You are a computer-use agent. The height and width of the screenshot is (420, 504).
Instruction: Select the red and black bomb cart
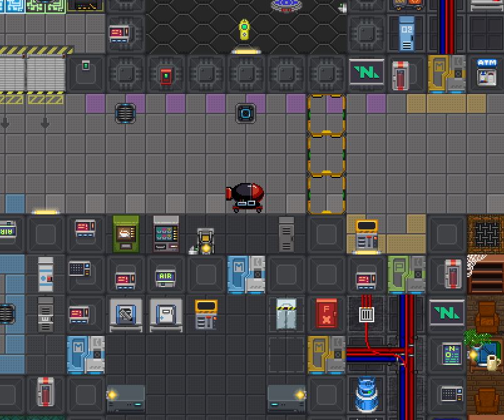click(246, 196)
